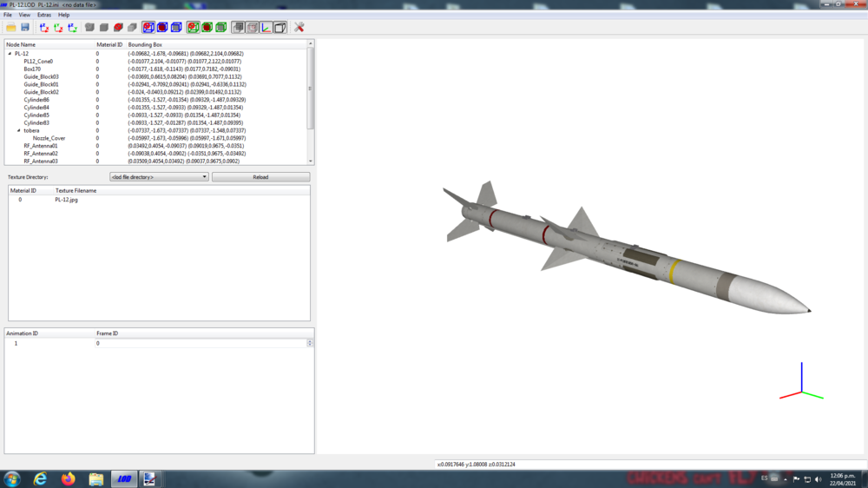Select the PL12_Cone0 node
This screenshot has height=488, width=868.
coord(38,62)
